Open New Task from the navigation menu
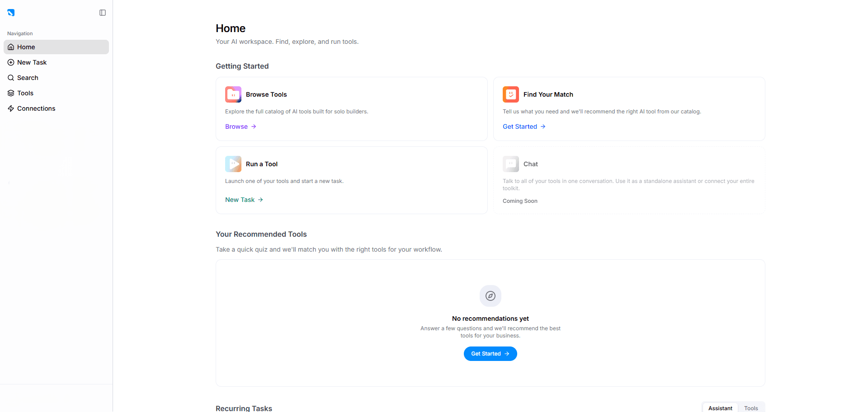868x412 pixels. coord(32,62)
